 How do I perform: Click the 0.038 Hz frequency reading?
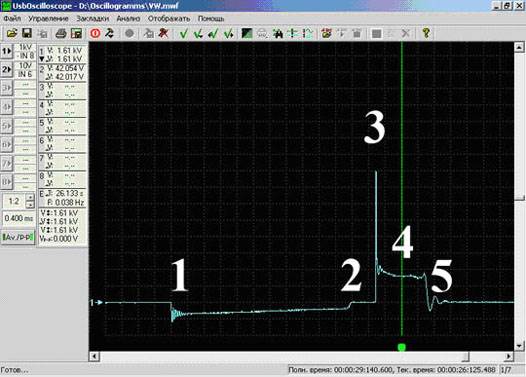tap(69, 202)
